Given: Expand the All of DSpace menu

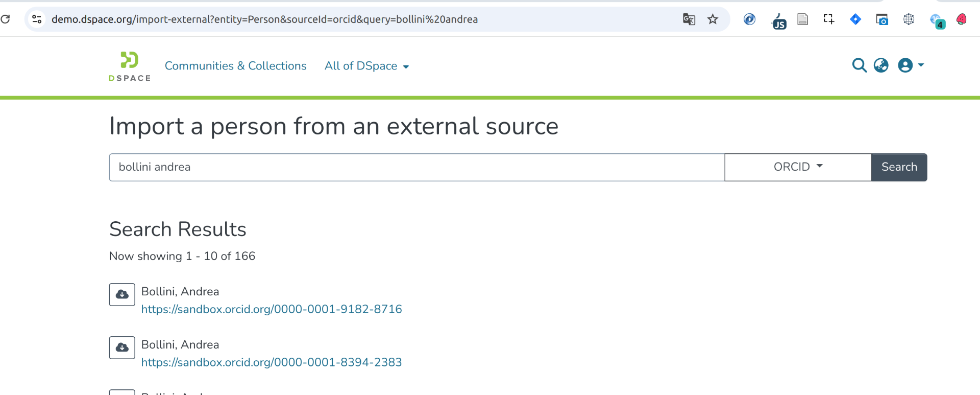Looking at the screenshot, I should point(366,66).
